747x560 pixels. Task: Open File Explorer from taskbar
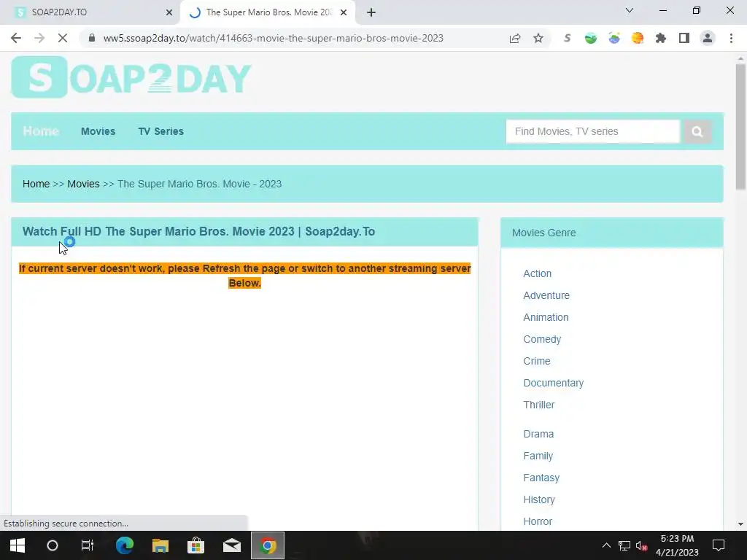[160, 545]
